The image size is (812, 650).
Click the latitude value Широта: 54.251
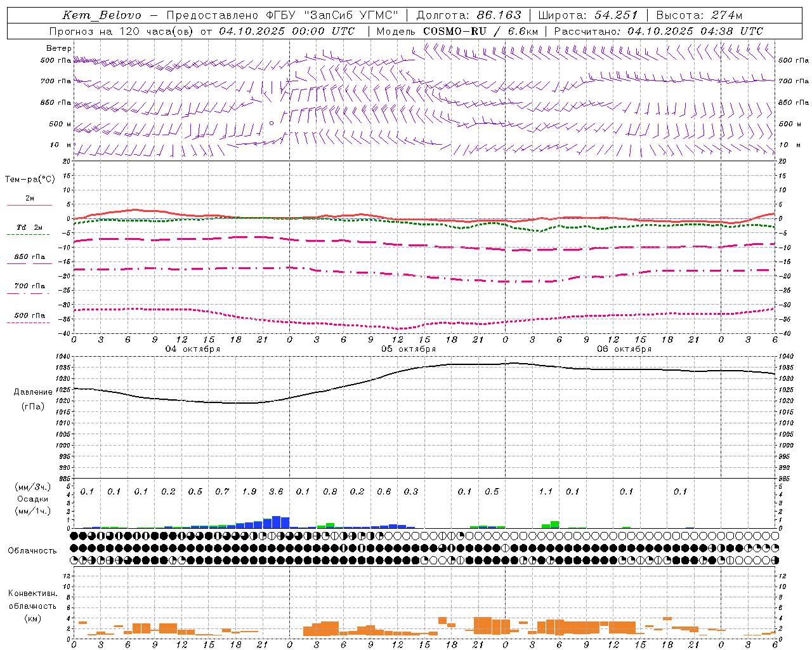pos(588,15)
